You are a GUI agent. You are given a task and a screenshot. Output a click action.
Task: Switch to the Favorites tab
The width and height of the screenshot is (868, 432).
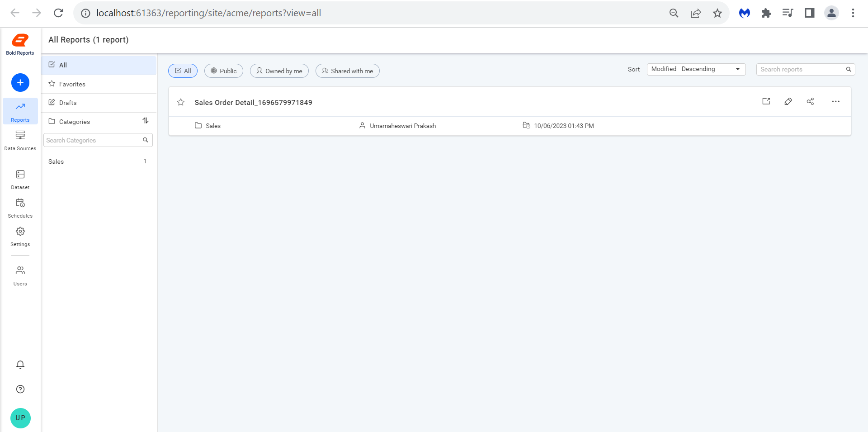tap(72, 84)
